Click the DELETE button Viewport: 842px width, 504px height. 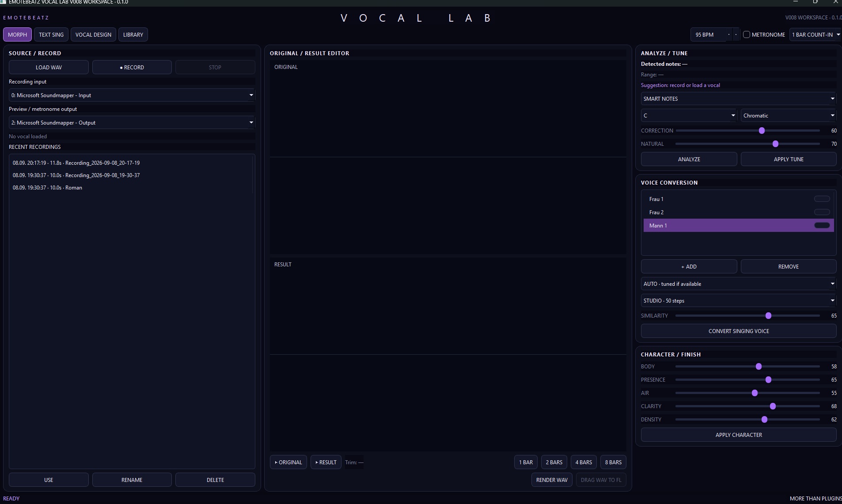coord(215,480)
